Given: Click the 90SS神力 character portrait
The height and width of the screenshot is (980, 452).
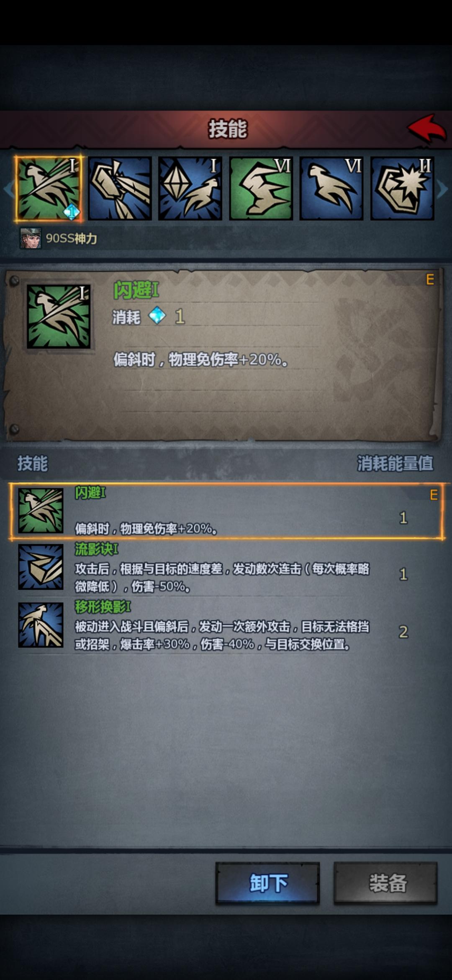Looking at the screenshot, I should (31, 238).
